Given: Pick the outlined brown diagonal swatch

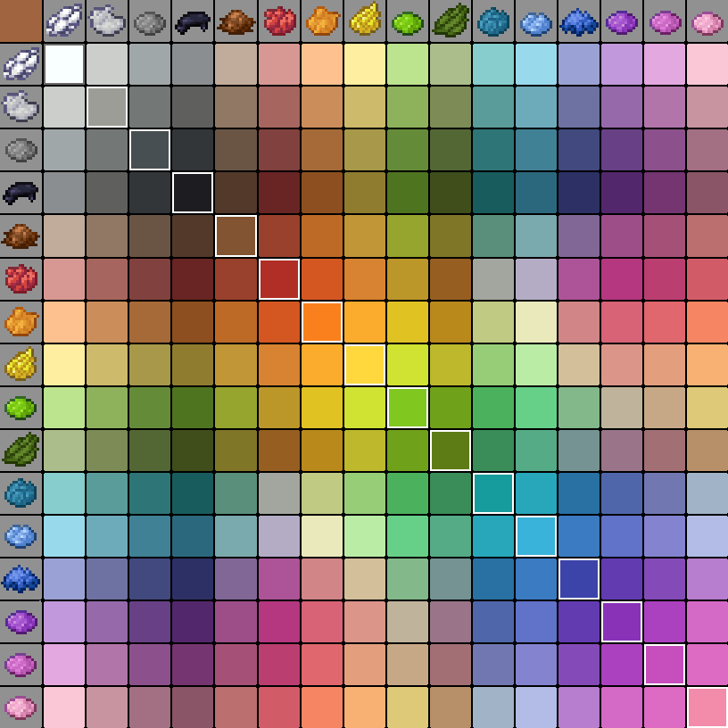Looking at the screenshot, I should pos(236,236).
